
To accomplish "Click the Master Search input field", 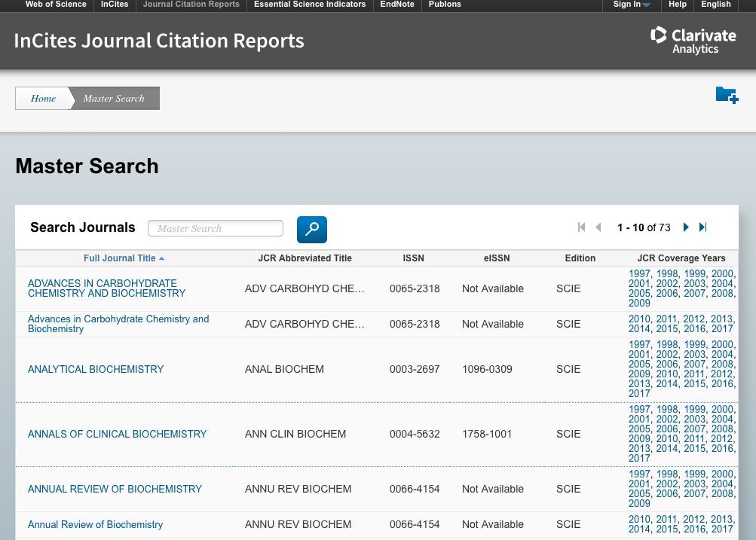I will coord(216,228).
